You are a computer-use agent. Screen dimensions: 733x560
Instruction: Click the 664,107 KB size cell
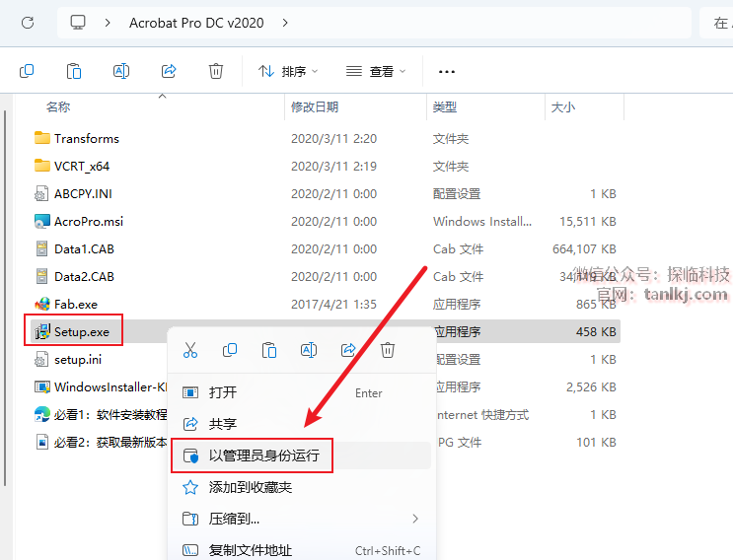tap(584, 248)
